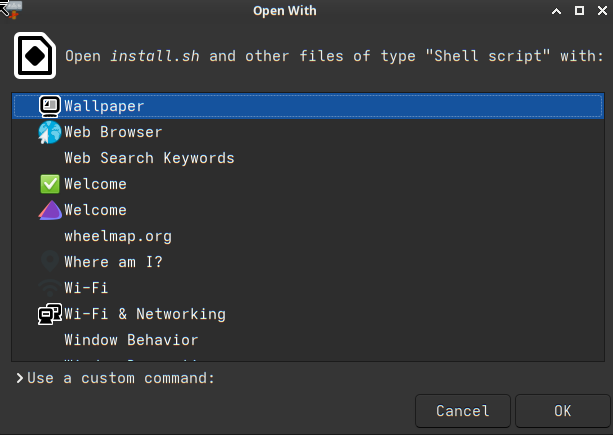Viewport: 613px width, 435px height.
Task: Choose the Web Browser globe icon
Action: 50,132
